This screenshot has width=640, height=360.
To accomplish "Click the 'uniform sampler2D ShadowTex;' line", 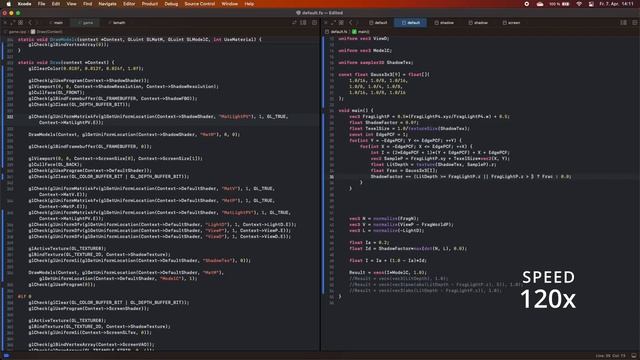I will point(376,62).
